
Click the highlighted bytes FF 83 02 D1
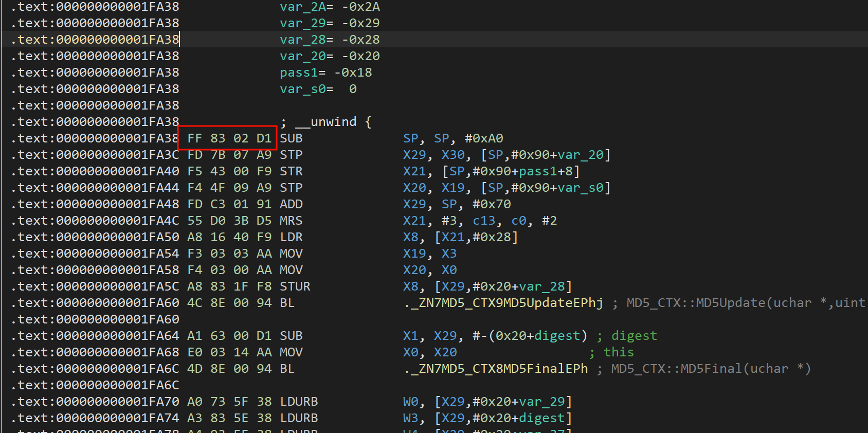pyautogui.click(x=228, y=138)
